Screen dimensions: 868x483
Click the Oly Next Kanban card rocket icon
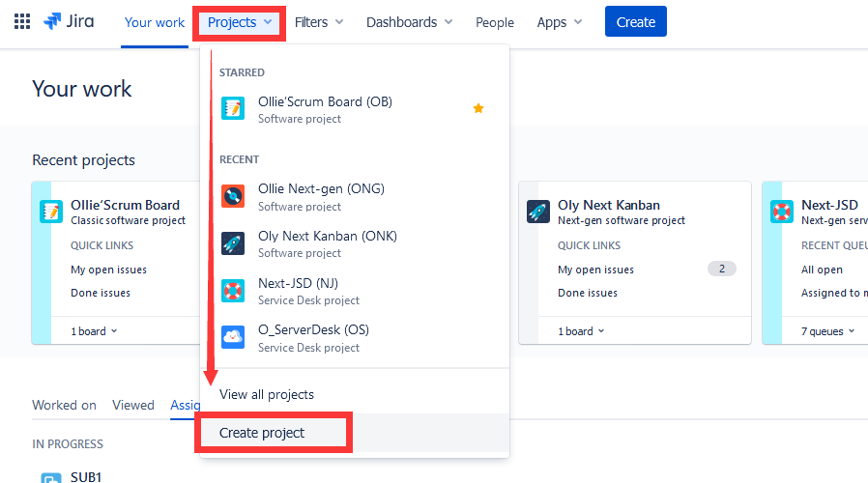pos(538,212)
